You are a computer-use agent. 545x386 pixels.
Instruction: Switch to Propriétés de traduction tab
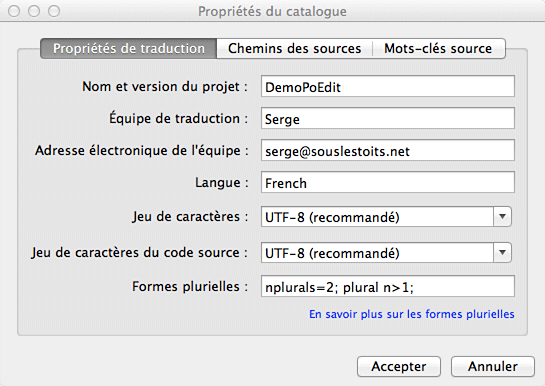[129, 48]
